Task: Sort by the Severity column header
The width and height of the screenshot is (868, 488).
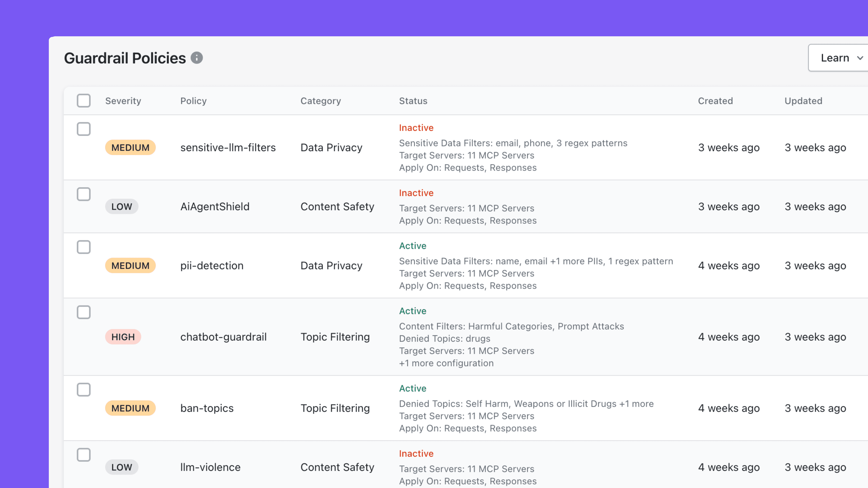Action: coord(123,101)
